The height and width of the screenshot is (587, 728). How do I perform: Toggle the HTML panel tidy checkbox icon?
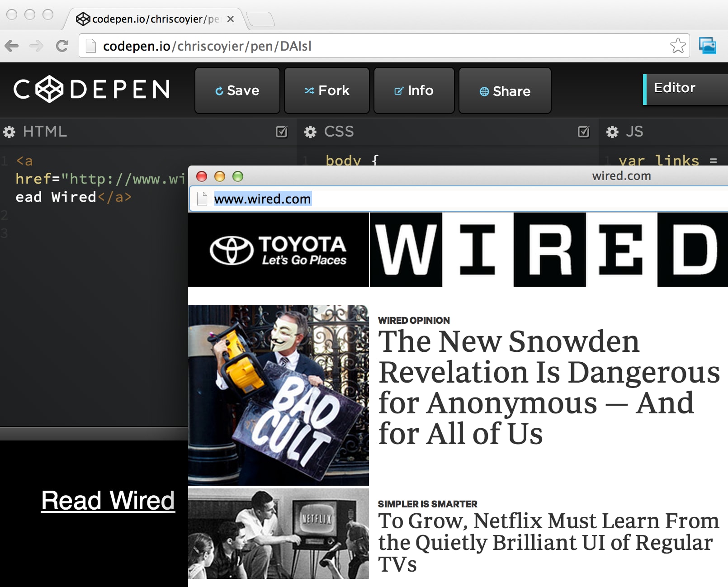(x=282, y=132)
